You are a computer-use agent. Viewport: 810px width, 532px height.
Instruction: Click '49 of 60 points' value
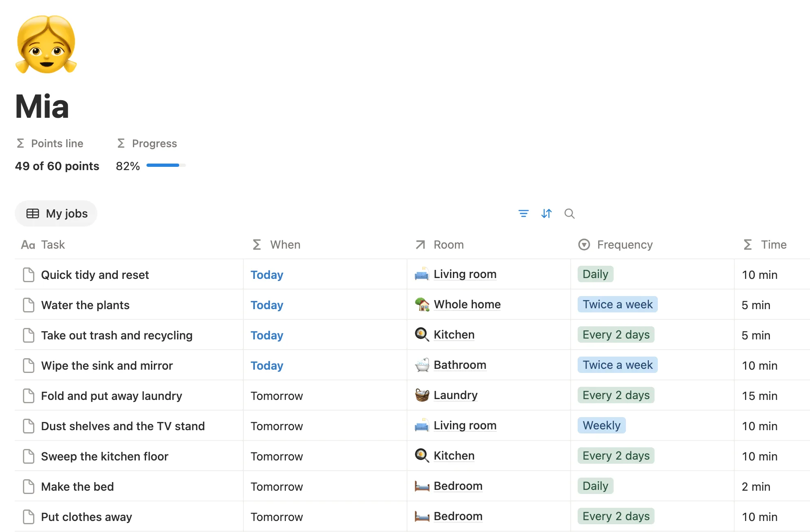pos(57,166)
